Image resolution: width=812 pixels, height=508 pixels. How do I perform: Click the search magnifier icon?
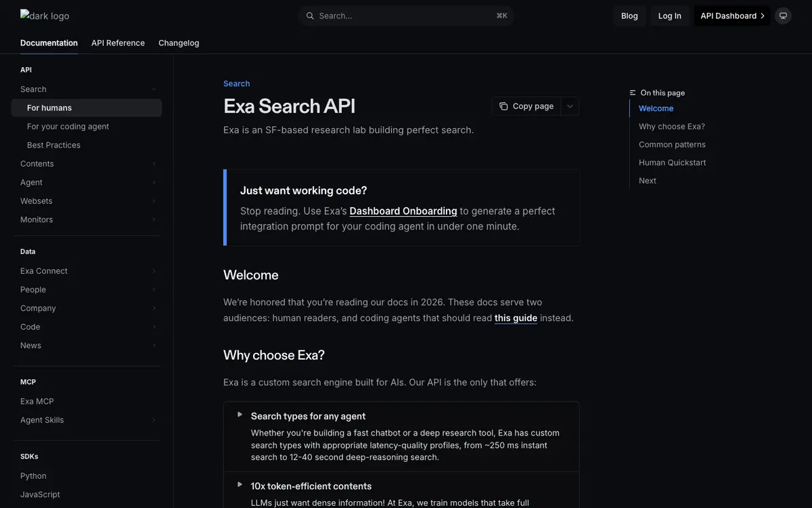(310, 16)
